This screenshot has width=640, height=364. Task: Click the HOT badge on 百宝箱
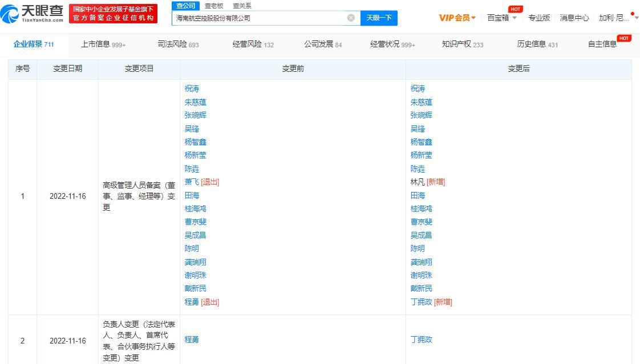click(515, 9)
